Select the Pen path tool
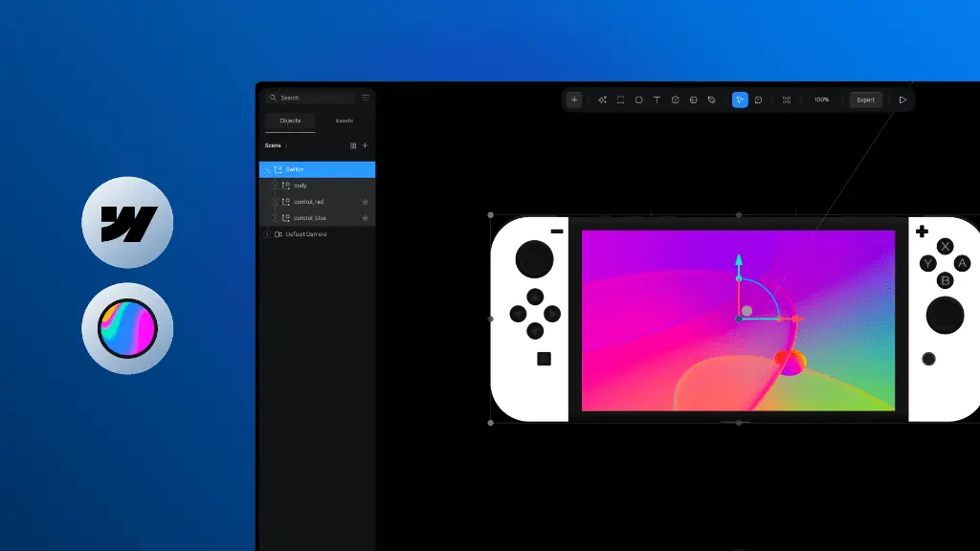980x551 pixels. pos(711,99)
